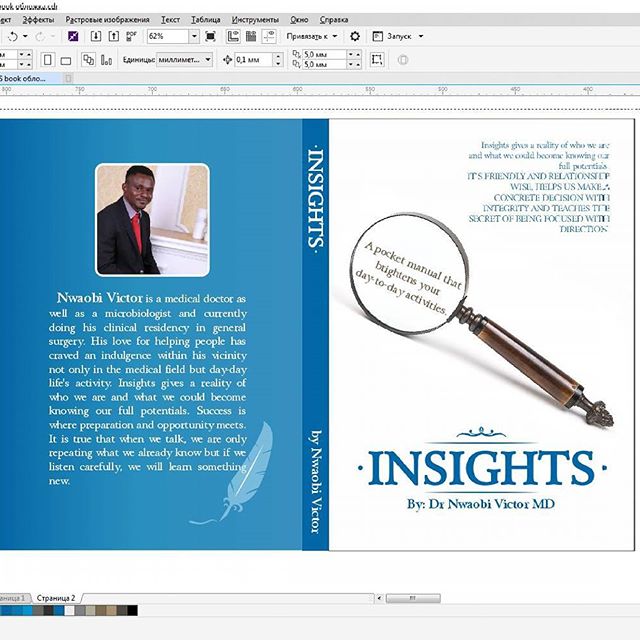The width and height of the screenshot is (640, 640).
Task: Click the nudge distance 0,1 мм field
Action: click(253, 60)
